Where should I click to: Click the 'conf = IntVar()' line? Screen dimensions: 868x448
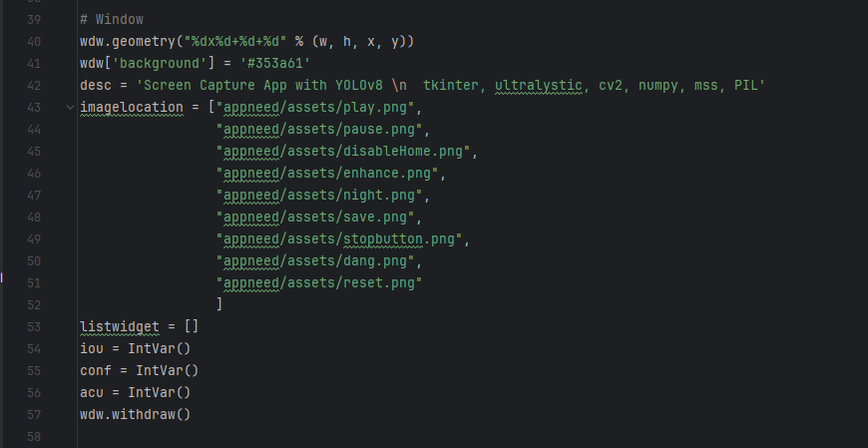[140, 370]
